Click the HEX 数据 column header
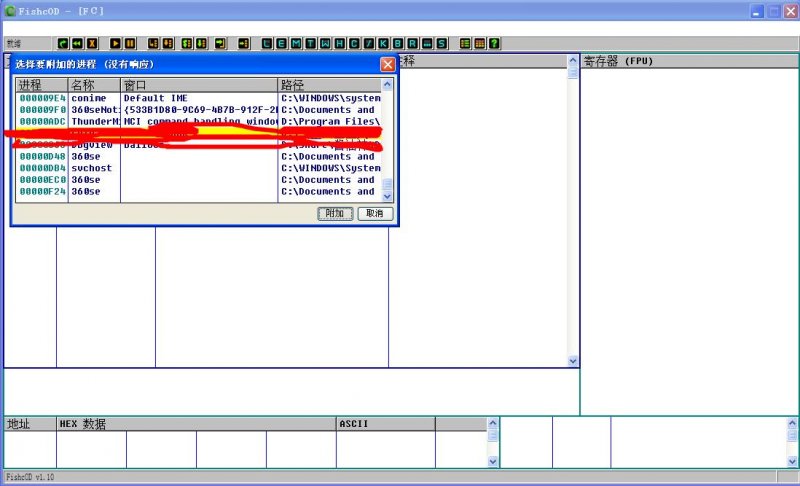 [x=196, y=424]
